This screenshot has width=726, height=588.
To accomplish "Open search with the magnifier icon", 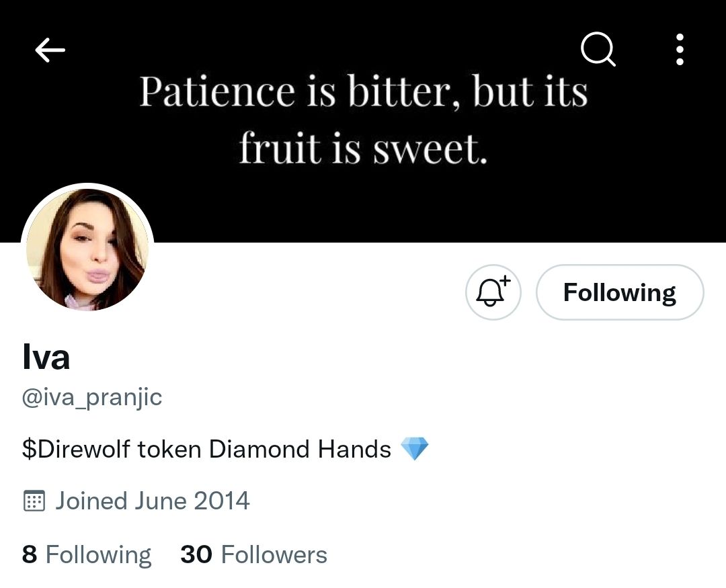I will (598, 50).
